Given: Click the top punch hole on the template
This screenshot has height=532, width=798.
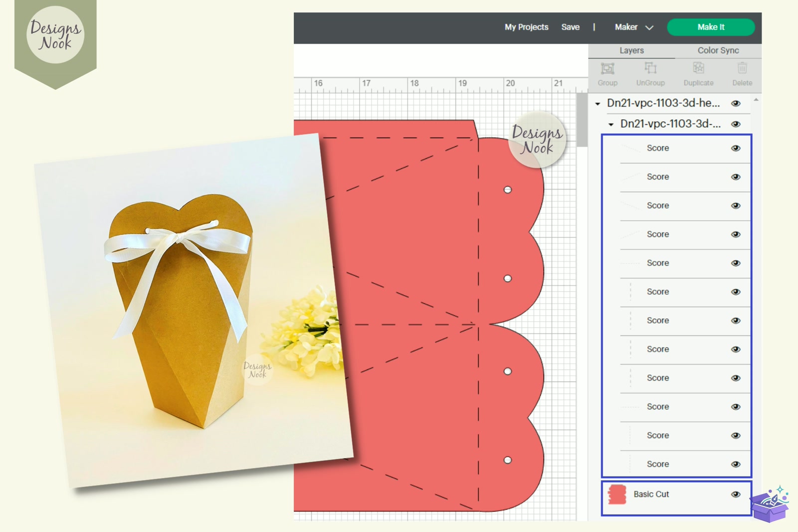Looking at the screenshot, I should click(x=508, y=189).
